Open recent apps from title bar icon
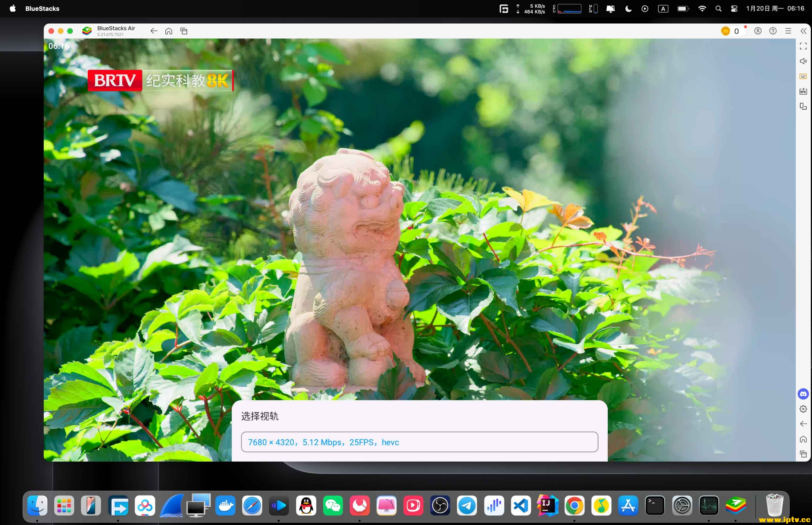 (184, 31)
